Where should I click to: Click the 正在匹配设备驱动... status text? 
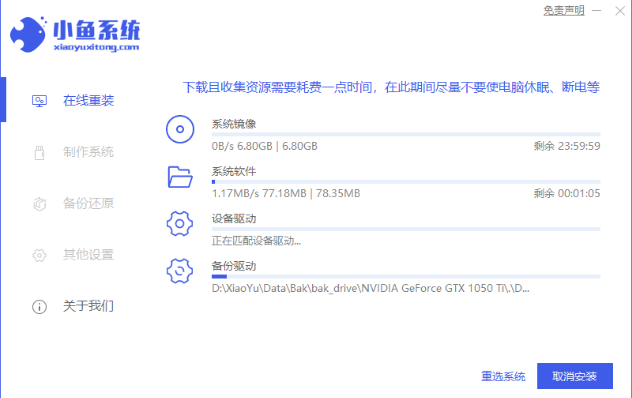click(x=256, y=241)
